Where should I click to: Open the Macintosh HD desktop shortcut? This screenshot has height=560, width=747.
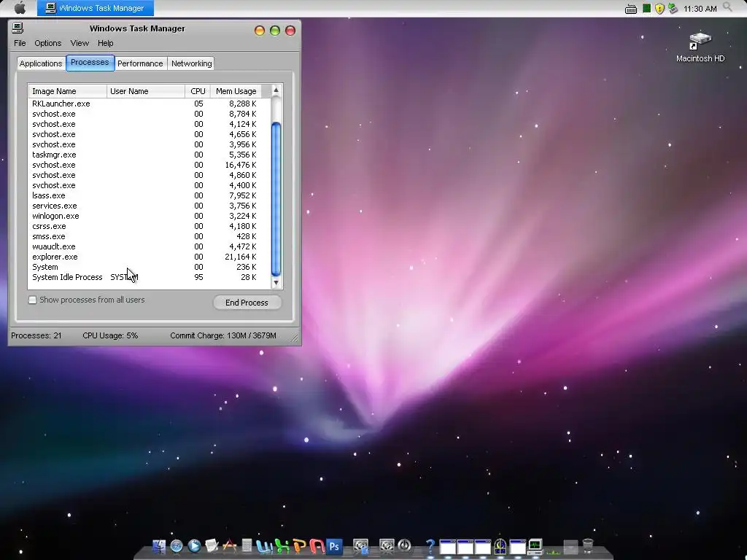700,47
